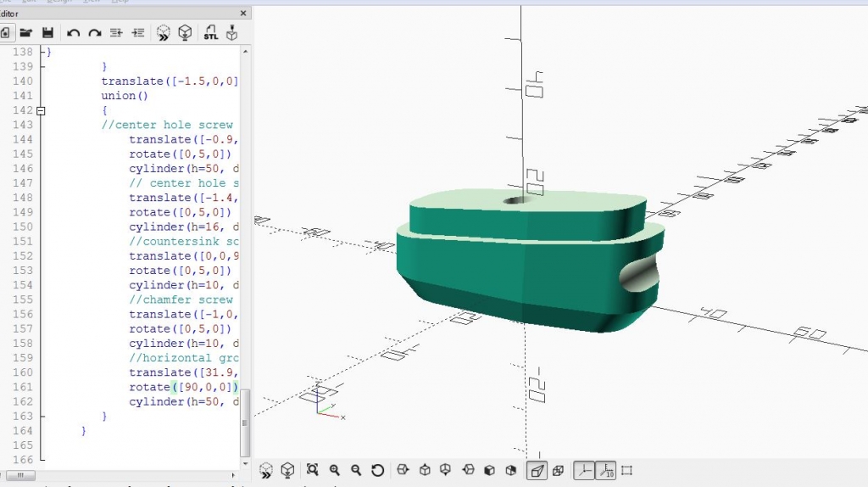
Task: Click Preview in the viewer toolbar
Action: pyautogui.click(x=266, y=470)
